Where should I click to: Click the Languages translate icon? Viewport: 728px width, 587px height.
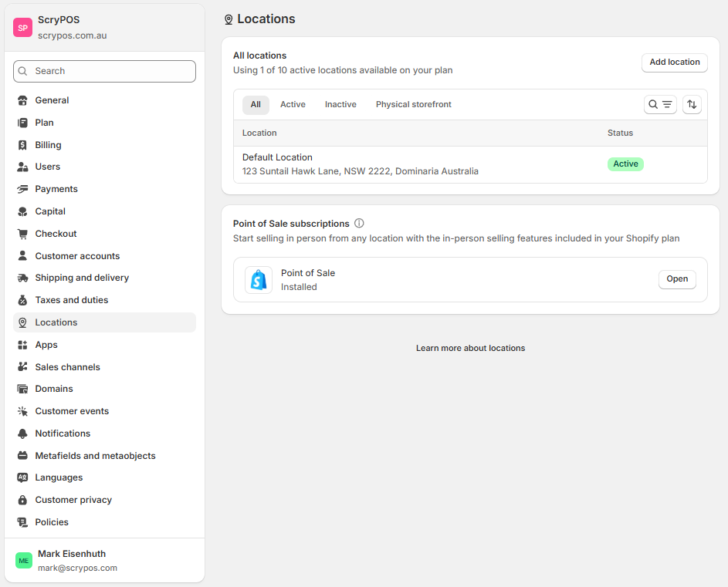(22, 477)
